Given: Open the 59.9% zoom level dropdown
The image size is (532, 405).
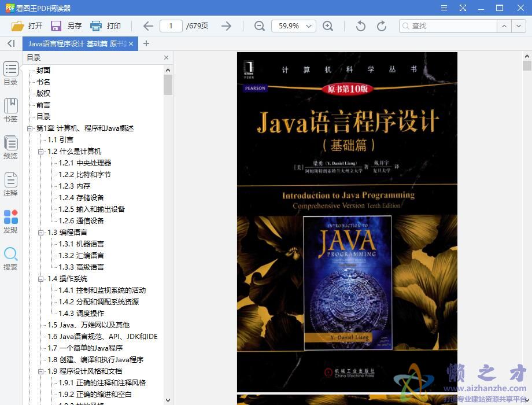Looking at the screenshot, I should (308, 26).
